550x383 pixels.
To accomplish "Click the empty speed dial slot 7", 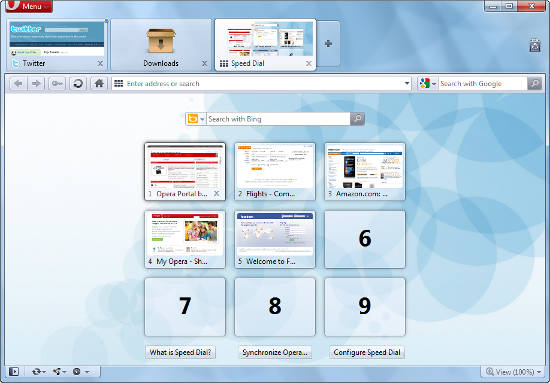I will [185, 307].
